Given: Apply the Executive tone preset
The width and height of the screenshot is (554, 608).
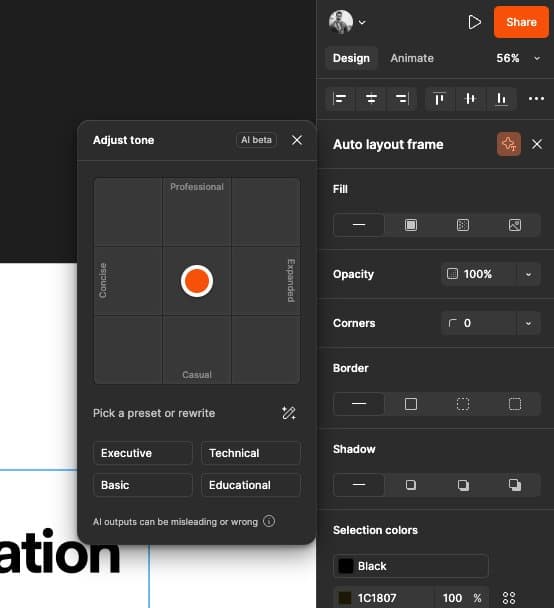Looking at the screenshot, I should [x=143, y=453].
